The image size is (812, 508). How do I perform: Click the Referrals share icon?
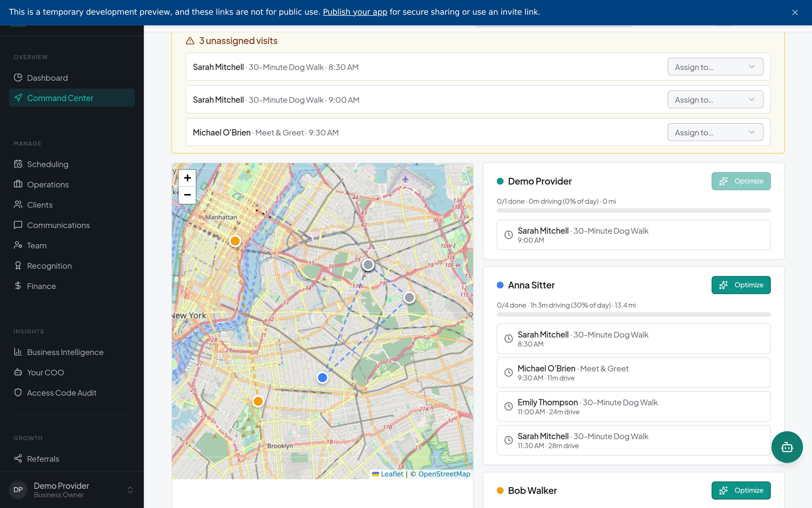tap(18, 459)
